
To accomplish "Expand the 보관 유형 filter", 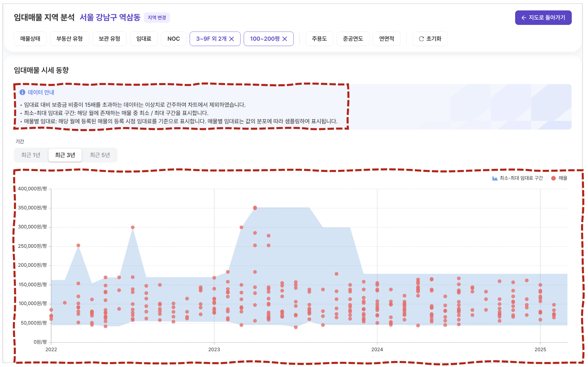I will pos(109,39).
